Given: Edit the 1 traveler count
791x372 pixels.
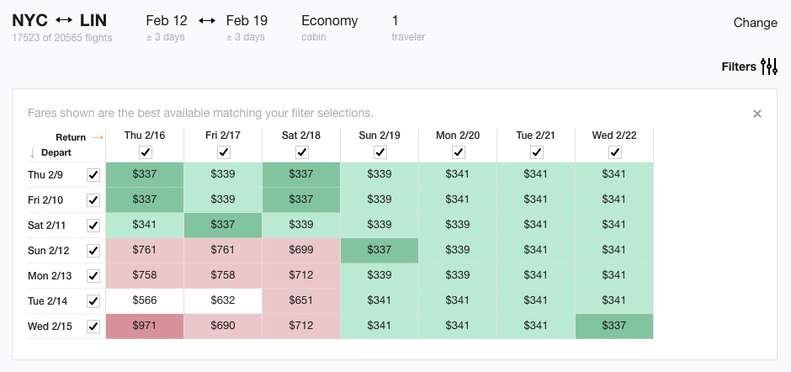Looking at the screenshot, I should pos(395,21).
